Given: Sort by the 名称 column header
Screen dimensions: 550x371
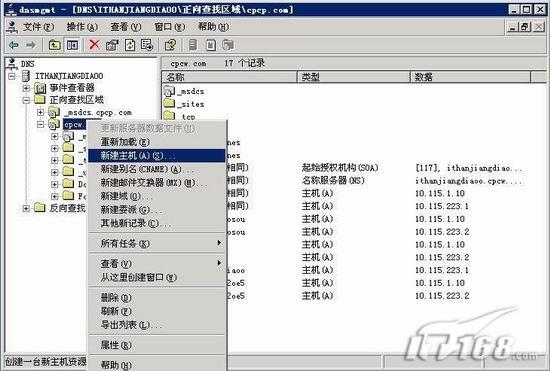Looking at the screenshot, I should (229, 77).
